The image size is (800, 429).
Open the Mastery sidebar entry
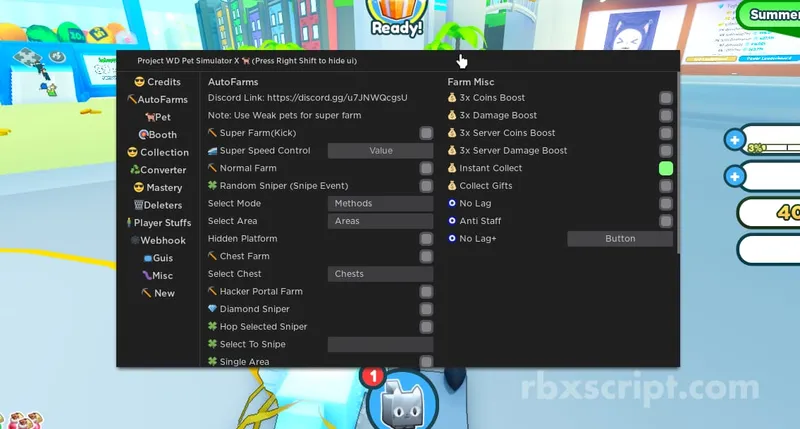(x=158, y=187)
